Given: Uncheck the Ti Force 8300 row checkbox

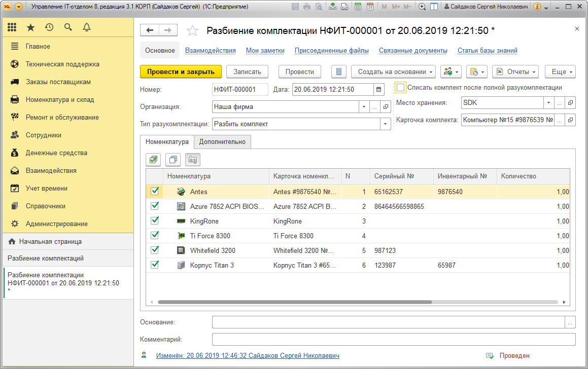Looking at the screenshot, I should point(155,235).
